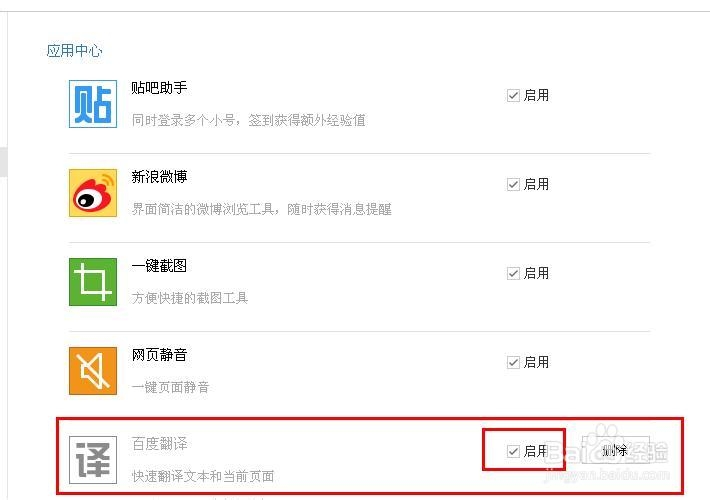Click the 网页静音 extension name

coord(159,355)
